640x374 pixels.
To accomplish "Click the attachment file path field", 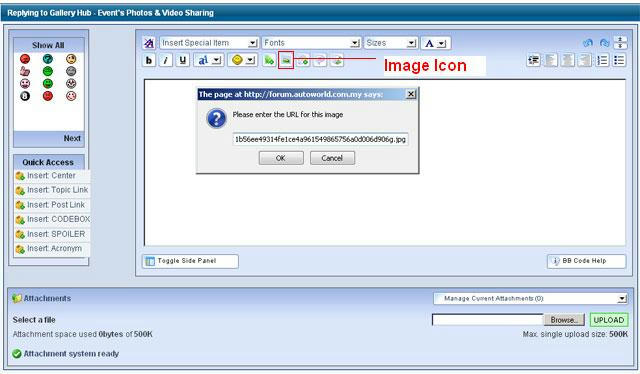I will [x=488, y=320].
